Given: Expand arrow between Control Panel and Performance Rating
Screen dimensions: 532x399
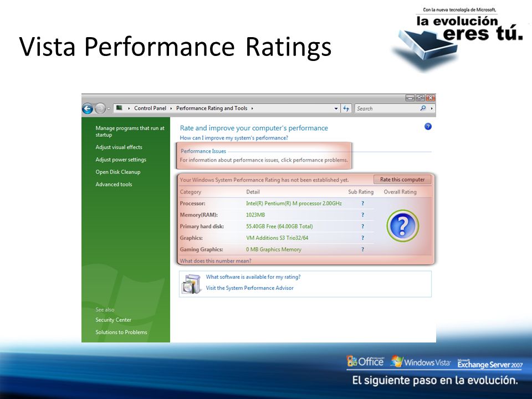Looking at the screenshot, I should (x=171, y=108).
